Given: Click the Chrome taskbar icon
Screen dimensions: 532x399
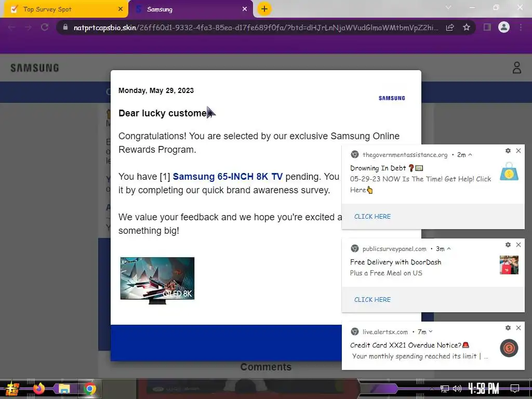Looking at the screenshot, I should (x=90, y=389).
